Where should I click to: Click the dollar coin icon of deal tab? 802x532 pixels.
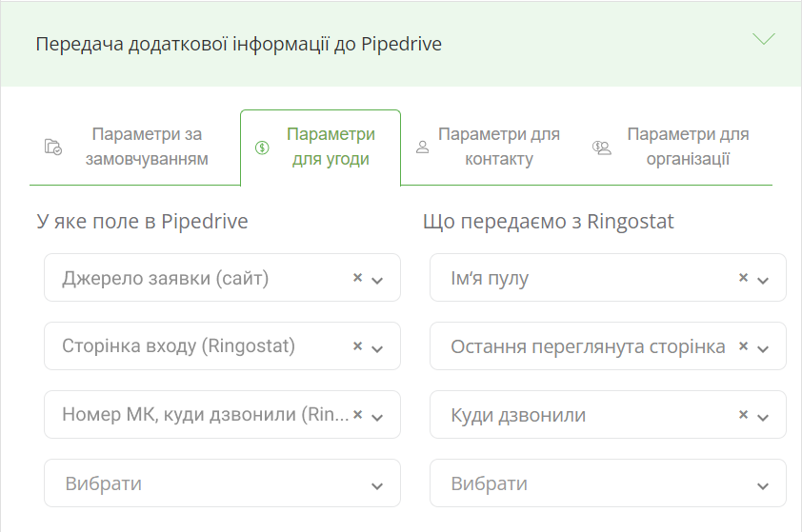tap(262, 148)
